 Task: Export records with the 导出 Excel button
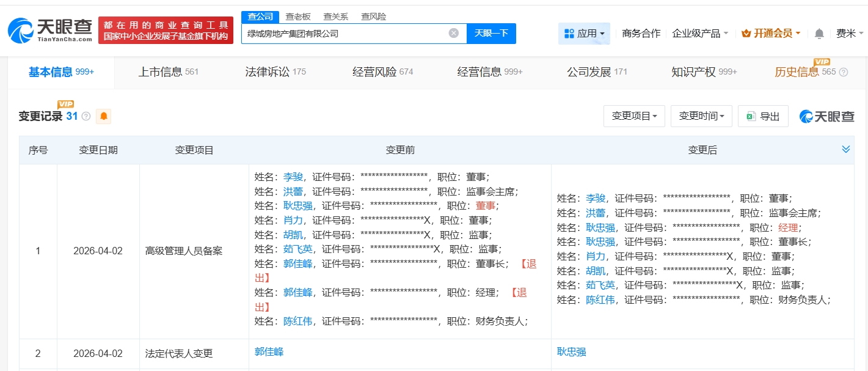pyautogui.click(x=763, y=116)
